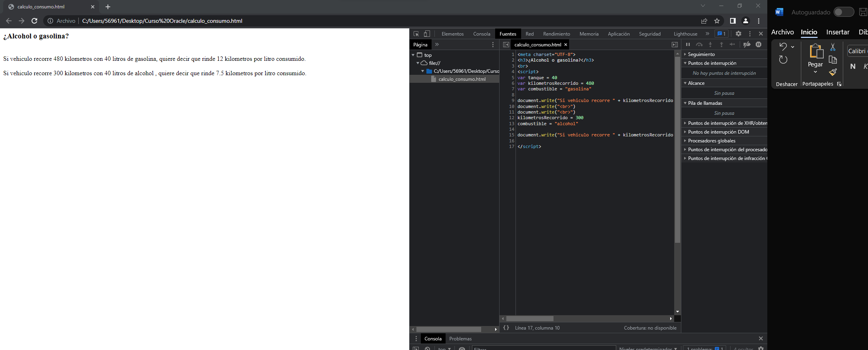The image size is (868, 350).
Task: Click Word Cut scissors icon
Action: click(833, 47)
